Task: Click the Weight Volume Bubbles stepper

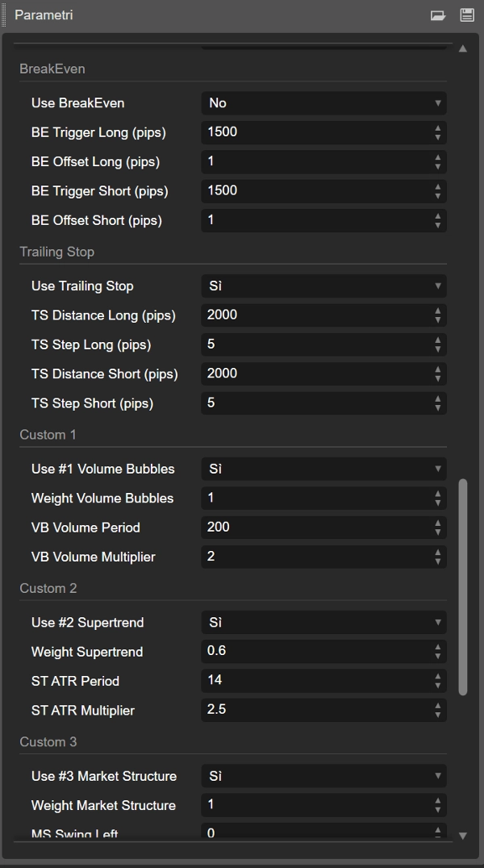Action: coord(438,499)
